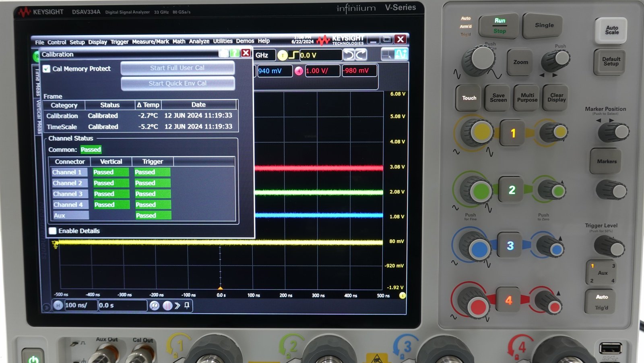Enable the Enable Details checkbox
Screen dimensions: 644x363
coord(52,231)
